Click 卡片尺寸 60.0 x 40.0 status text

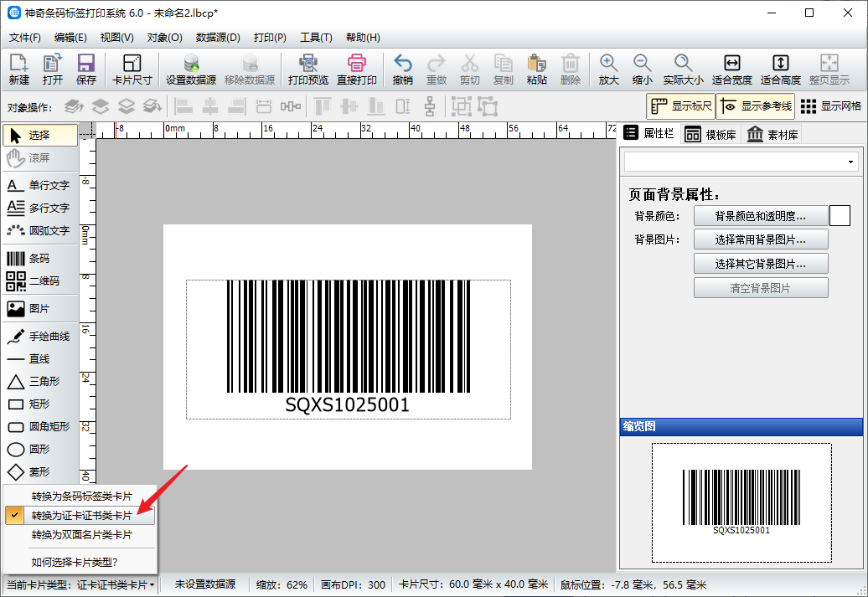point(473,584)
